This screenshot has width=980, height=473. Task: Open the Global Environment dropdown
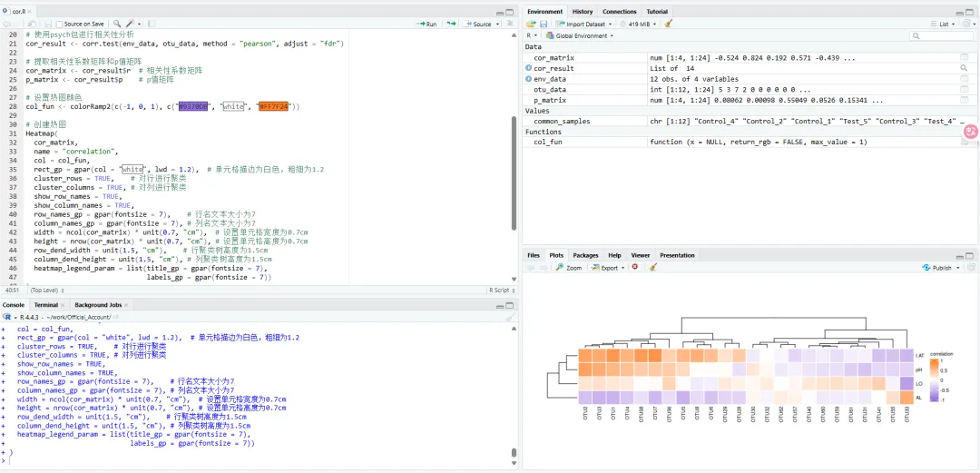click(x=581, y=35)
